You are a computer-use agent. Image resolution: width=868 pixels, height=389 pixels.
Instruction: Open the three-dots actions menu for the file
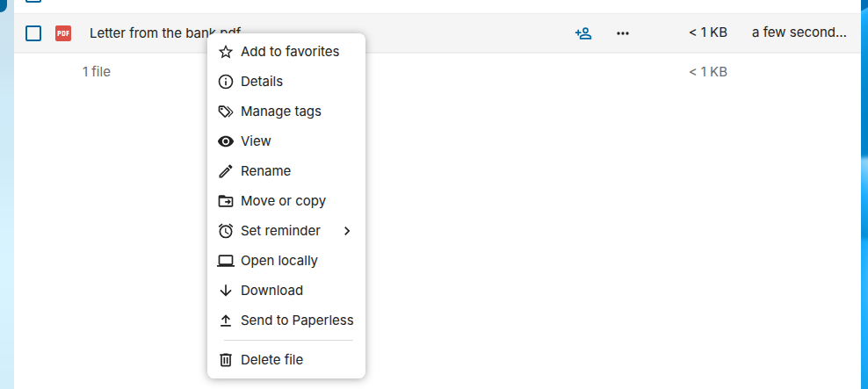[623, 33]
